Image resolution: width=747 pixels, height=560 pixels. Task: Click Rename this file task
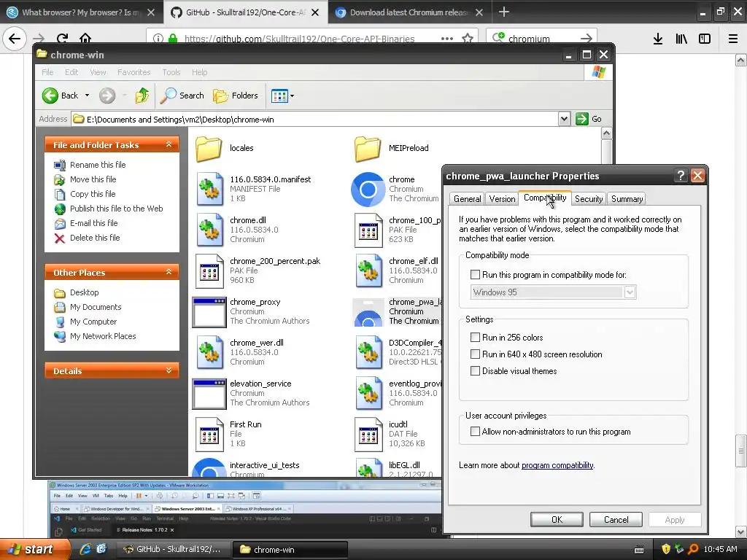98,165
